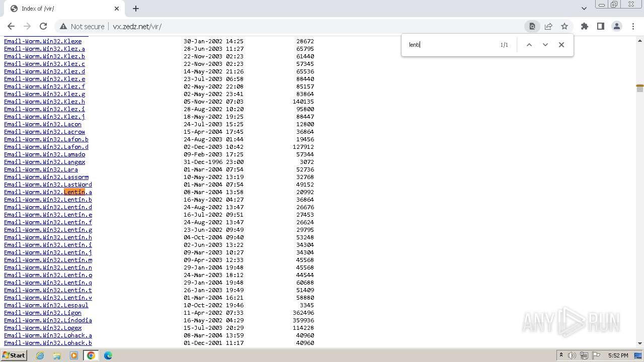This screenshot has height=362, width=644.
Task: Bookmark this page with the star
Action: [x=565, y=27]
